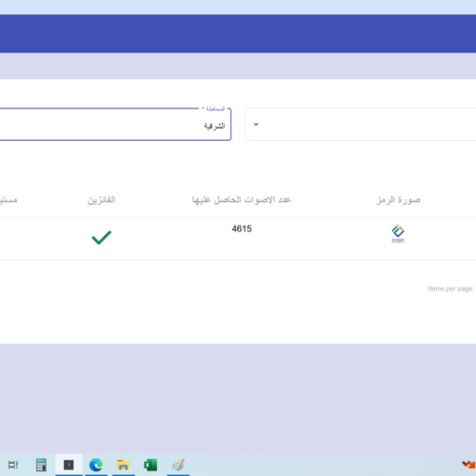Open Paint from the taskbar
Image resolution: width=476 pixels, height=476 pixels.
coord(178,465)
